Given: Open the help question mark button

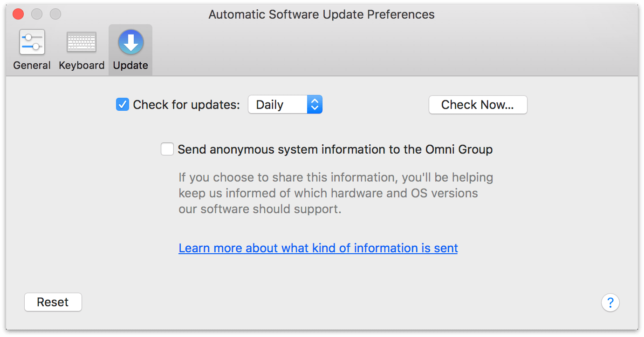Looking at the screenshot, I should tap(610, 303).
